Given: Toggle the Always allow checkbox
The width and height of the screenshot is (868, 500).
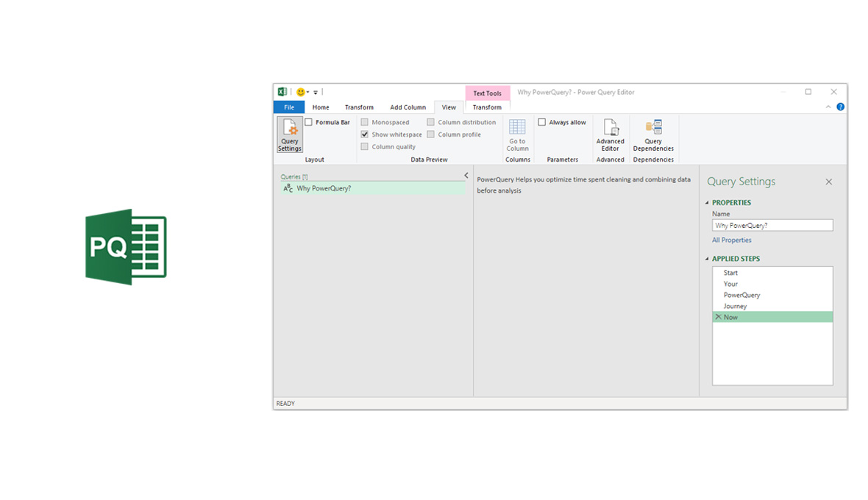Looking at the screenshot, I should click(x=542, y=122).
